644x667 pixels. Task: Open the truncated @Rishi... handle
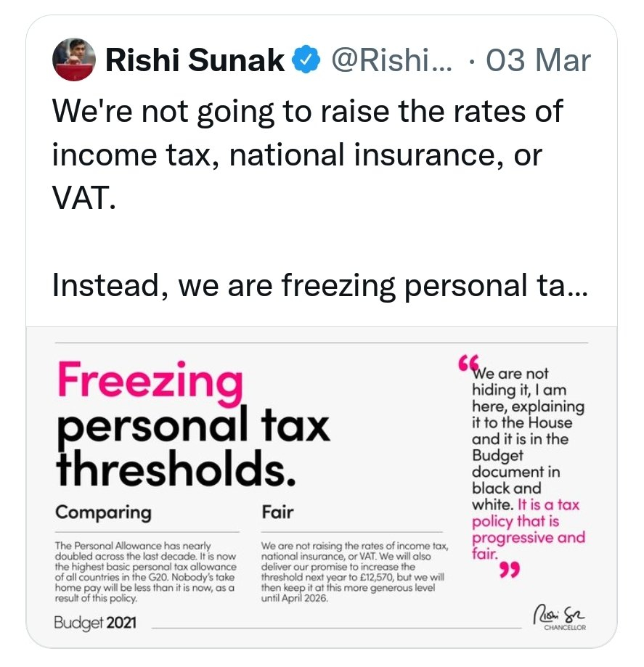391,60
